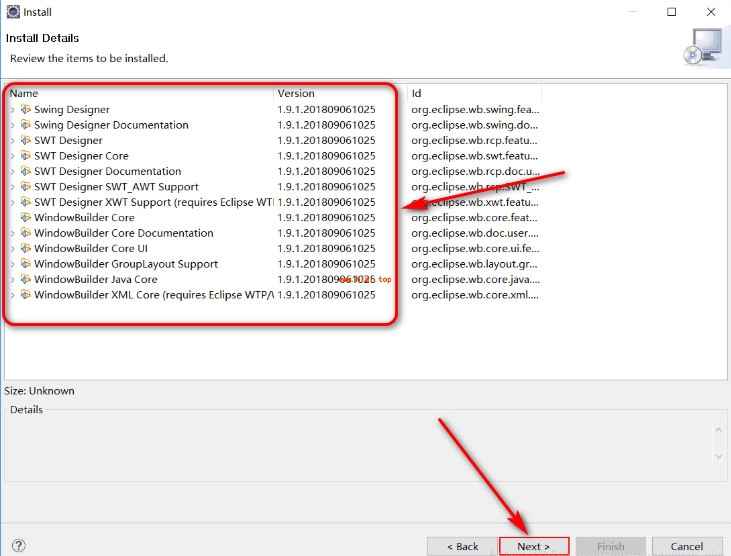Go back to the previous page

coord(462,546)
